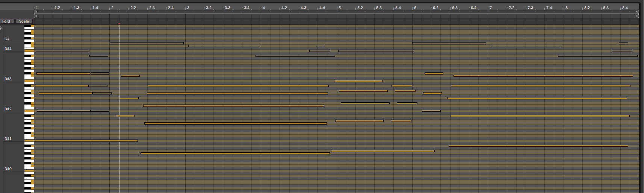
Task: Click beat 1.4 in the ruler
Action: click(95, 8)
